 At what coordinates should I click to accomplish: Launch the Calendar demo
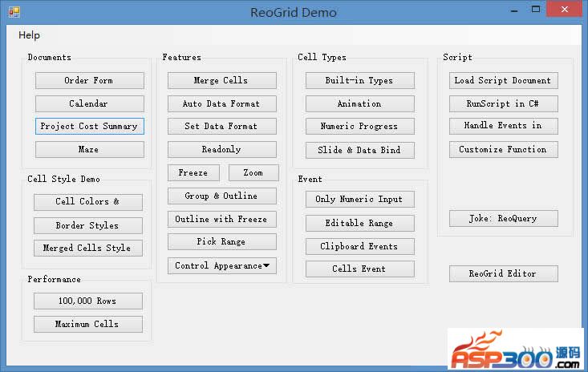click(90, 103)
